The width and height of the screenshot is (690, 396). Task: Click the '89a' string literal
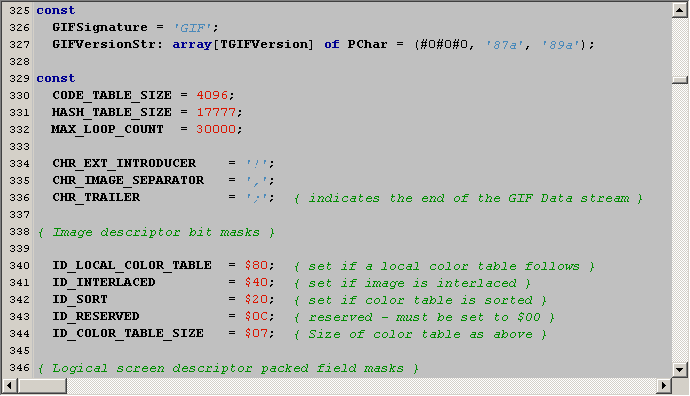pyautogui.click(x=561, y=45)
